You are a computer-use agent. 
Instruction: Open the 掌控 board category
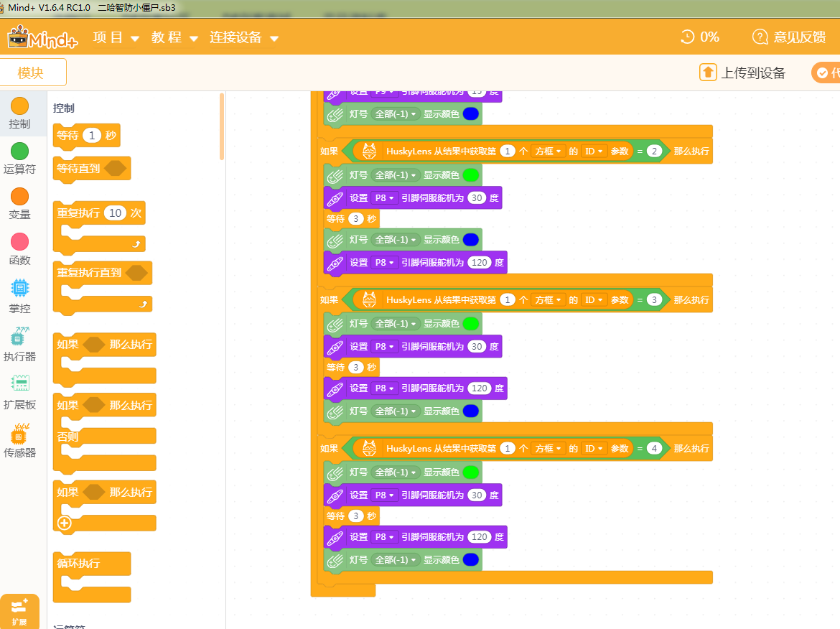pyautogui.click(x=20, y=297)
